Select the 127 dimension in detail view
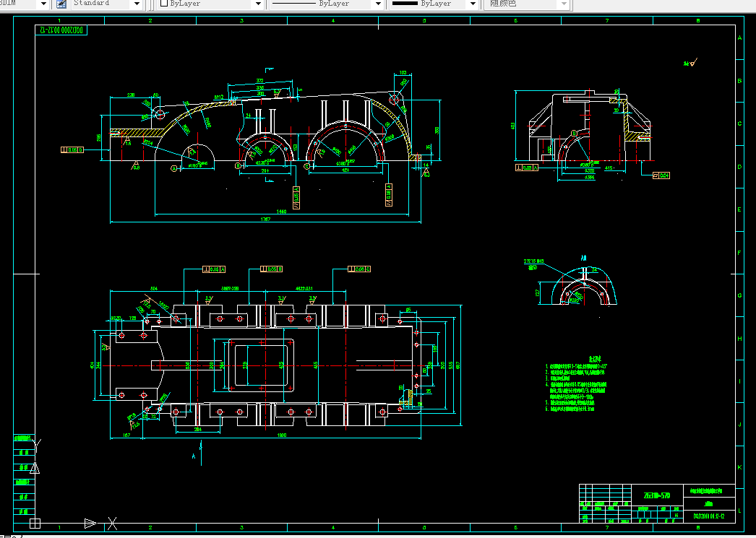This screenshot has height=538, width=756. [536, 293]
